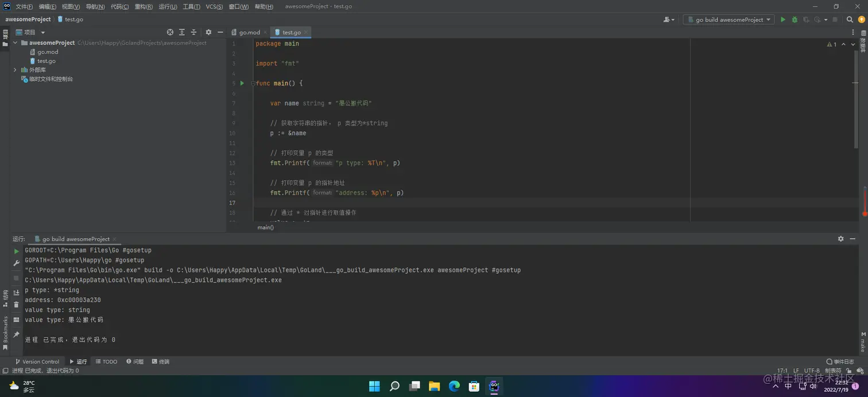Hide the Run tool window
868x397 pixels.
[x=852, y=239]
